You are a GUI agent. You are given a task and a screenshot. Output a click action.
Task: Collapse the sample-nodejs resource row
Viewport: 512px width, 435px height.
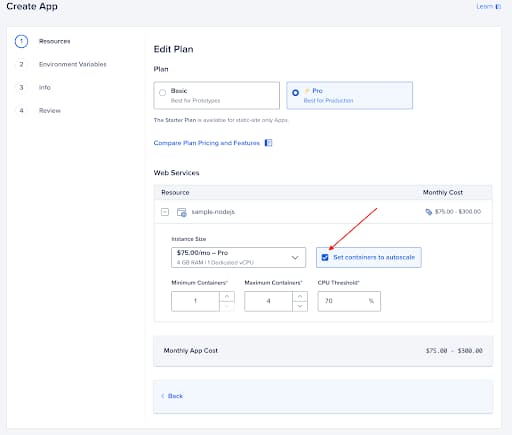165,212
